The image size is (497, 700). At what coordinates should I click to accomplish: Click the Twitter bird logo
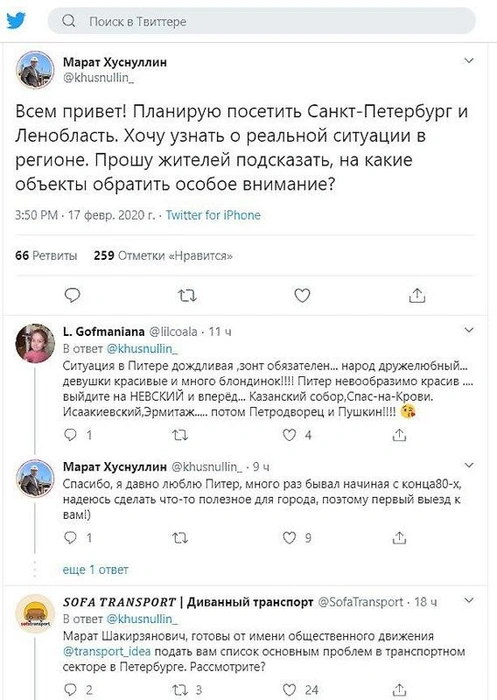16,21
